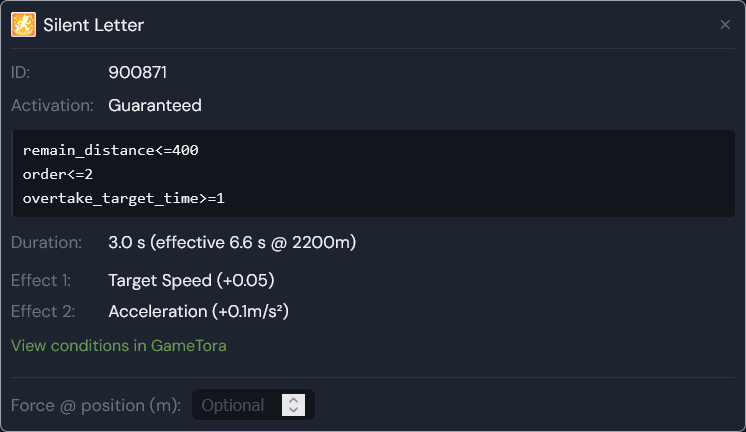Increase force position with up arrow
The height and width of the screenshot is (432, 746).
coord(294,400)
